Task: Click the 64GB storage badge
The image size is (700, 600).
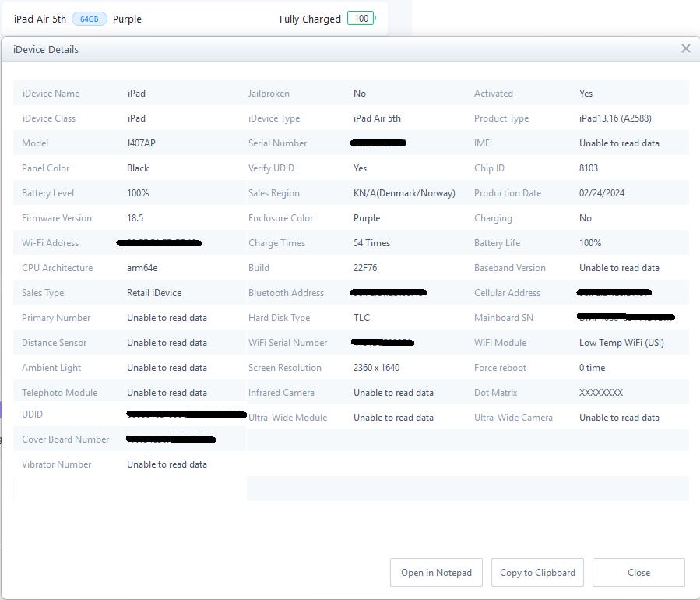Action: [x=90, y=19]
